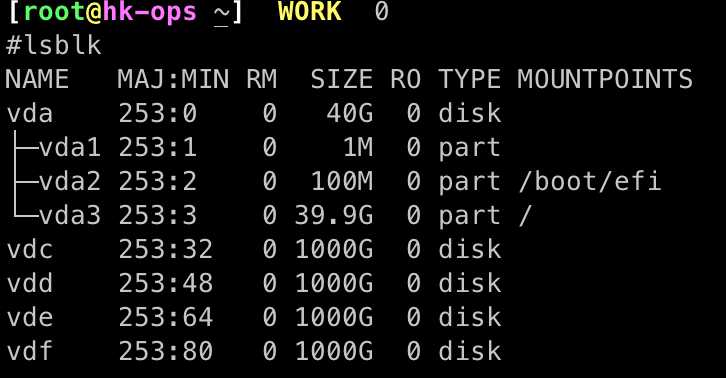Image resolution: width=726 pixels, height=378 pixels.
Task: Click the hostname 'hk-ops' in the prompt
Action: click(x=149, y=12)
